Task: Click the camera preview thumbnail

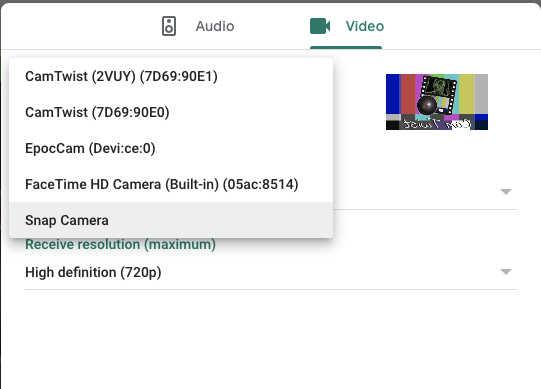Action: [x=437, y=102]
